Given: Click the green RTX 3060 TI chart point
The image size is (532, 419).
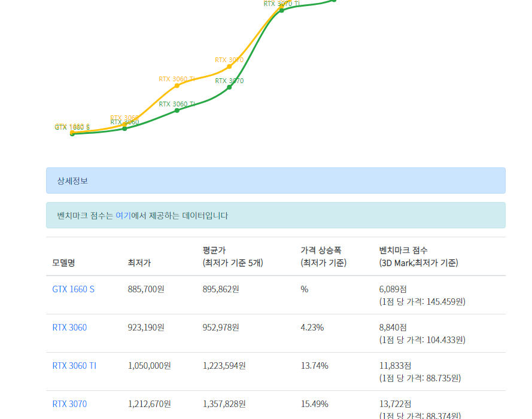Looking at the screenshot, I should coord(177,110).
